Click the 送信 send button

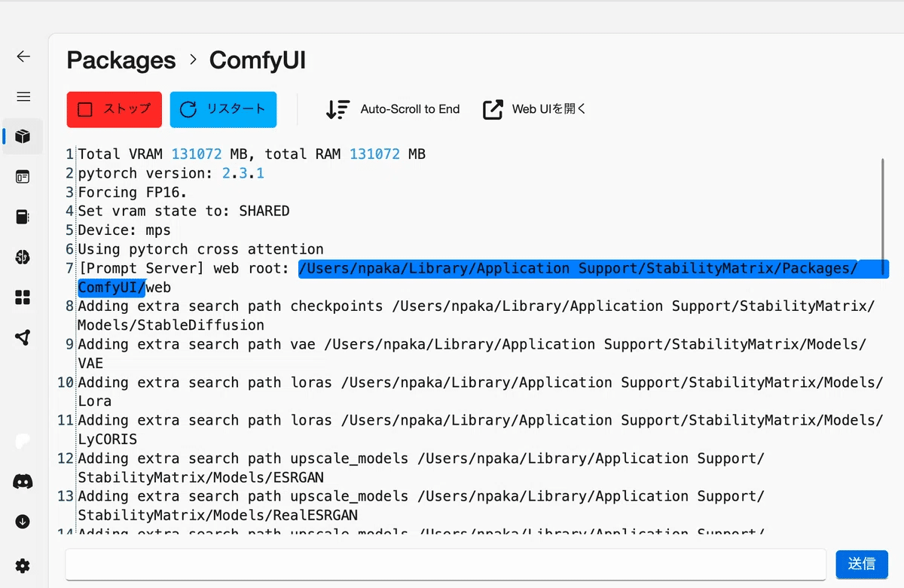(x=861, y=564)
